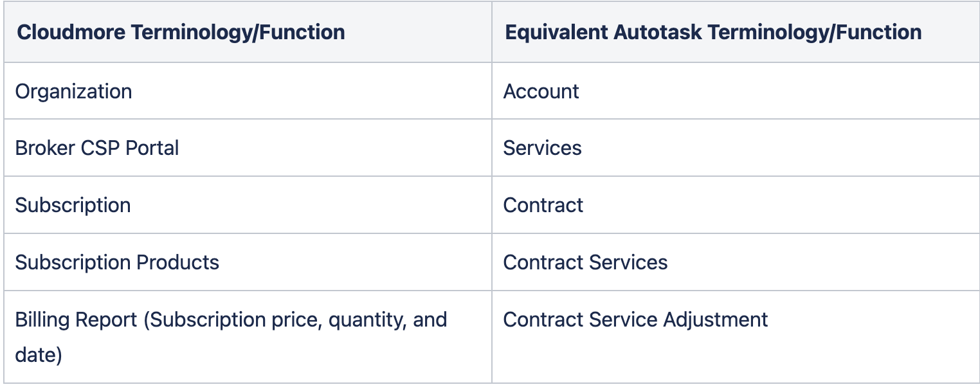
Task: Select the Account cell
Action: (736, 91)
